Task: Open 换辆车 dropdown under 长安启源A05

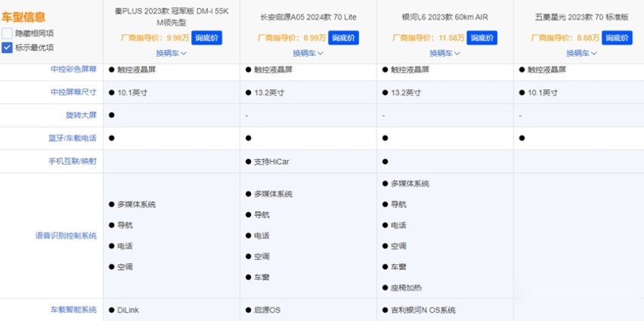Action: pyautogui.click(x=308, y=54)
